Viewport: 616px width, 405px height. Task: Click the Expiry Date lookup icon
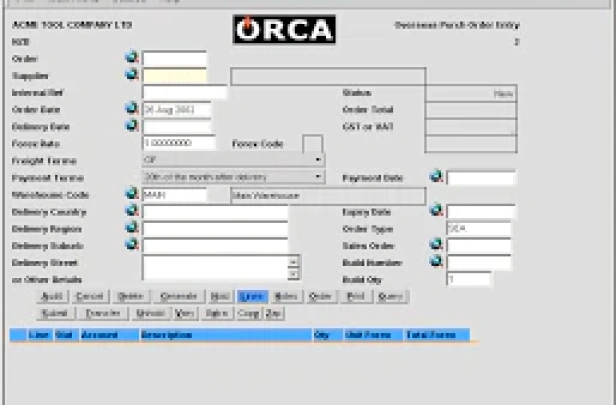point(436,211)
